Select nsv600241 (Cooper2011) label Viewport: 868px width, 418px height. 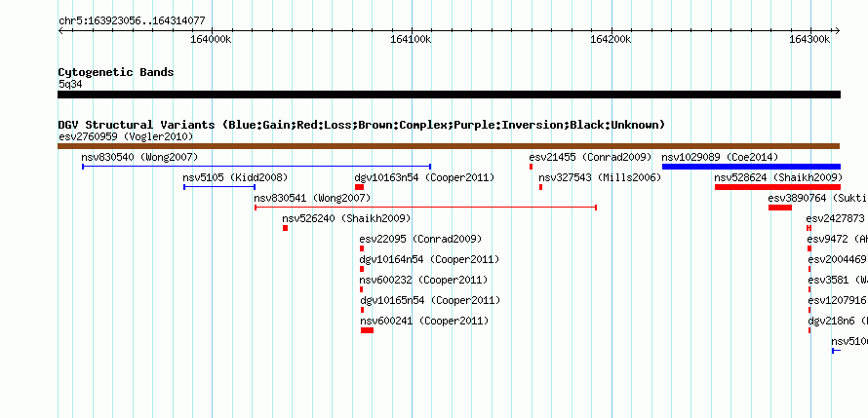[424, 321]
